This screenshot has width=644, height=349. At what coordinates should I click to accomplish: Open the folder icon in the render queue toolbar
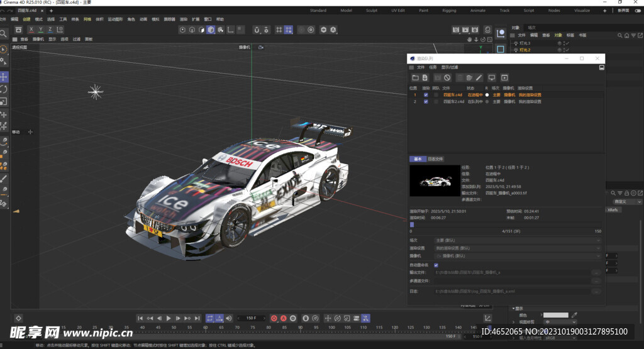(415, 77)
